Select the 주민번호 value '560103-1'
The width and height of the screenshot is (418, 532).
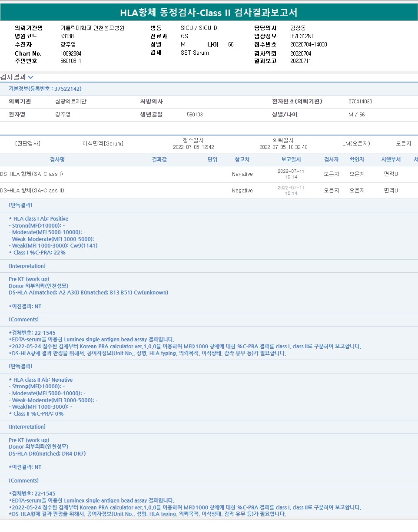[71, 61]
